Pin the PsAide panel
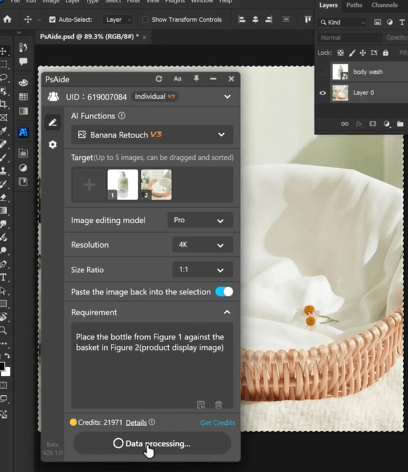 pos(196,79)
